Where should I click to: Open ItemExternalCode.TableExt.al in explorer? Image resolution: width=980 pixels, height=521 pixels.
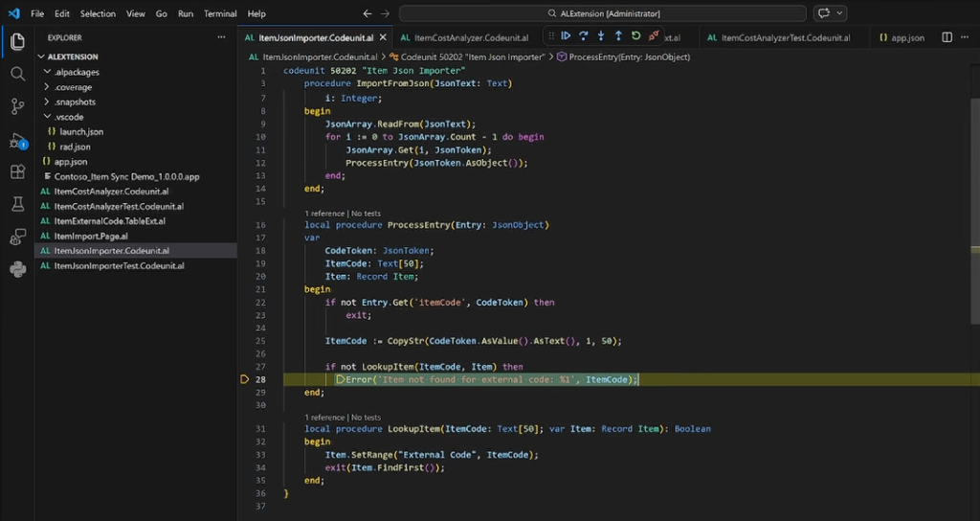110,221
